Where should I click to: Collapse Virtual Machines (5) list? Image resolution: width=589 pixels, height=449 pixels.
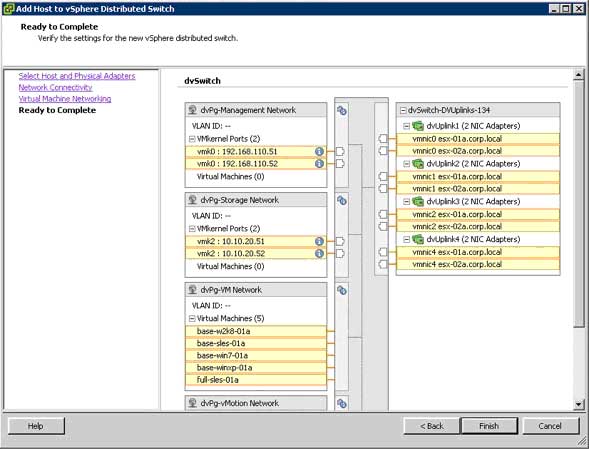[x=192, y=319]
